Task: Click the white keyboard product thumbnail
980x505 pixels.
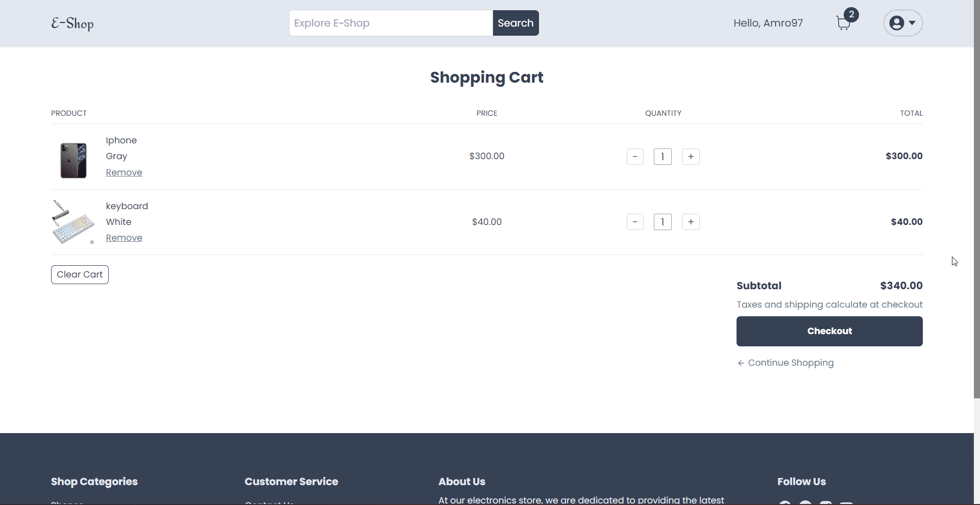Action: click(x=73, y=222)
